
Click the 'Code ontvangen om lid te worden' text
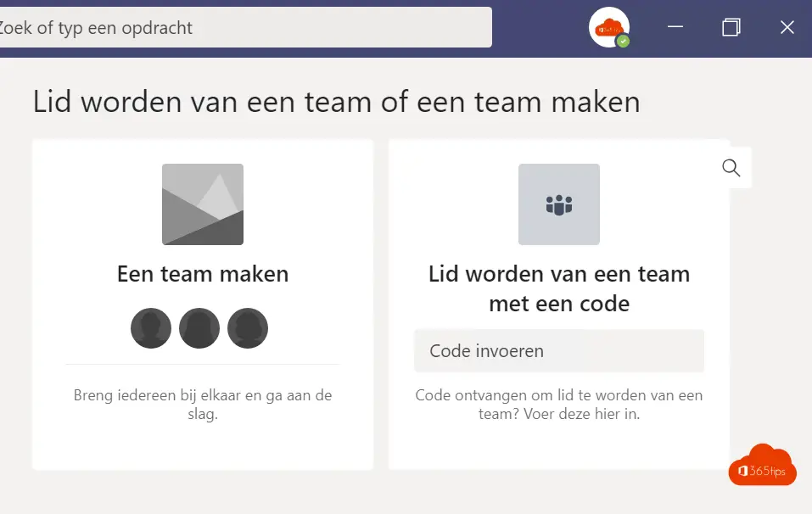[559, 405]
